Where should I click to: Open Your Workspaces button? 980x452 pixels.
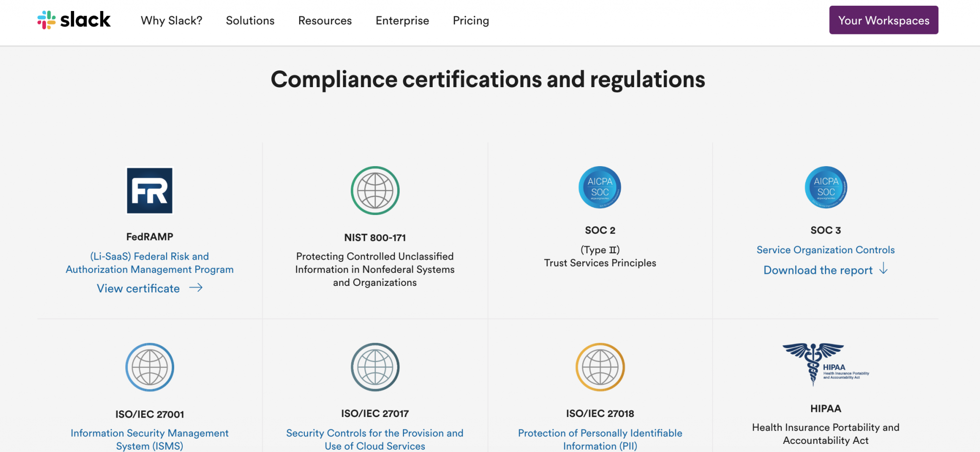pyautogui.click(x=883, y=20)
